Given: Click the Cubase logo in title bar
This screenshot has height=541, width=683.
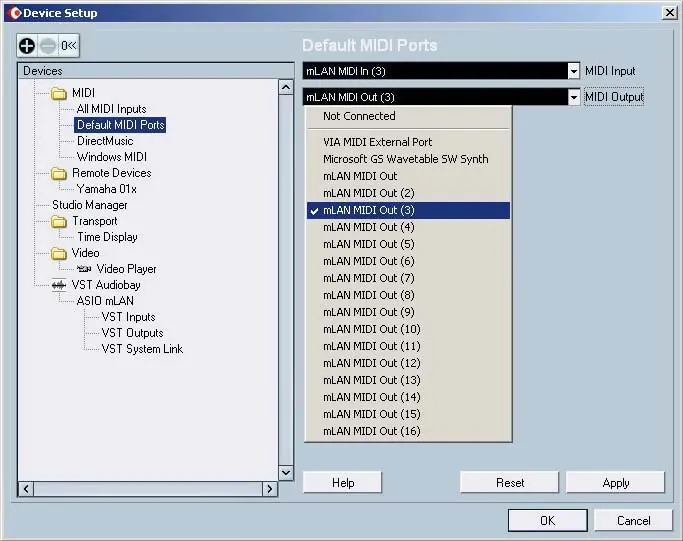Looking at the screenshot, I should 14,13.
